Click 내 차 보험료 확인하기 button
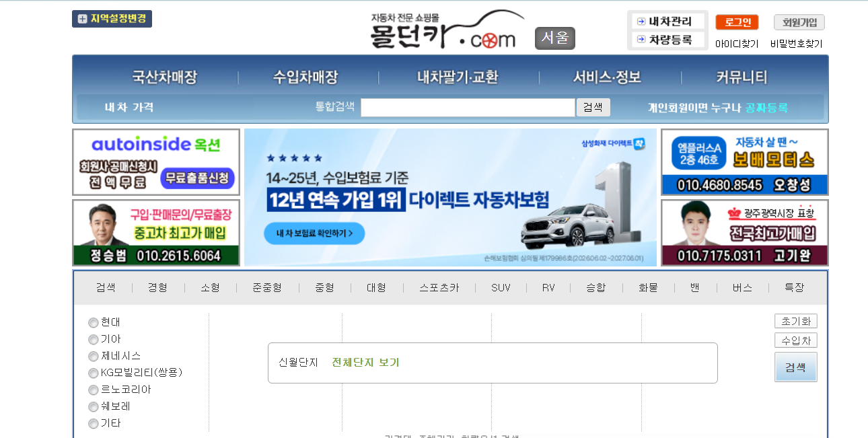Viewport: 868px width, 438px height. (x=314, y=233)
